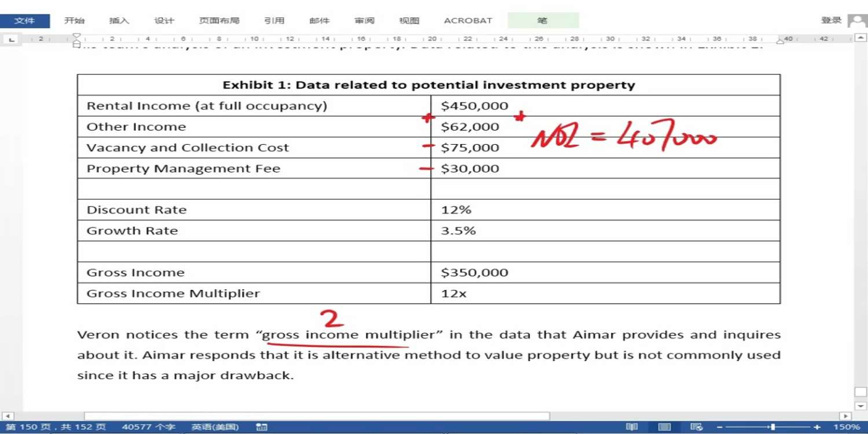Image resolution: width=868 pixels, height=434 pixels.
Task: Click the zoom slider handle
Action: [773, 427]
